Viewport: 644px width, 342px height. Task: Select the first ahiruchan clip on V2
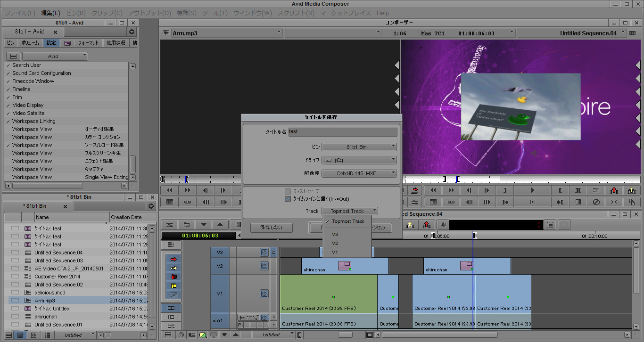pos(345,266)
